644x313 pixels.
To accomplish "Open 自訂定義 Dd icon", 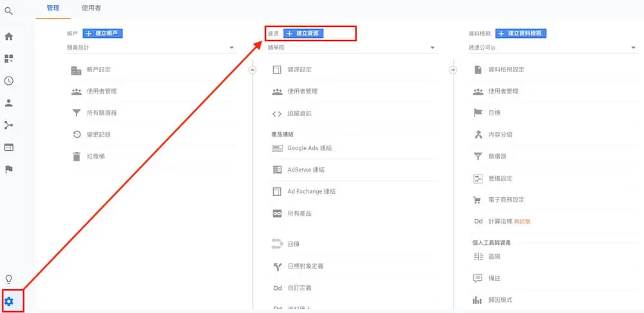I will click(277, 289).
